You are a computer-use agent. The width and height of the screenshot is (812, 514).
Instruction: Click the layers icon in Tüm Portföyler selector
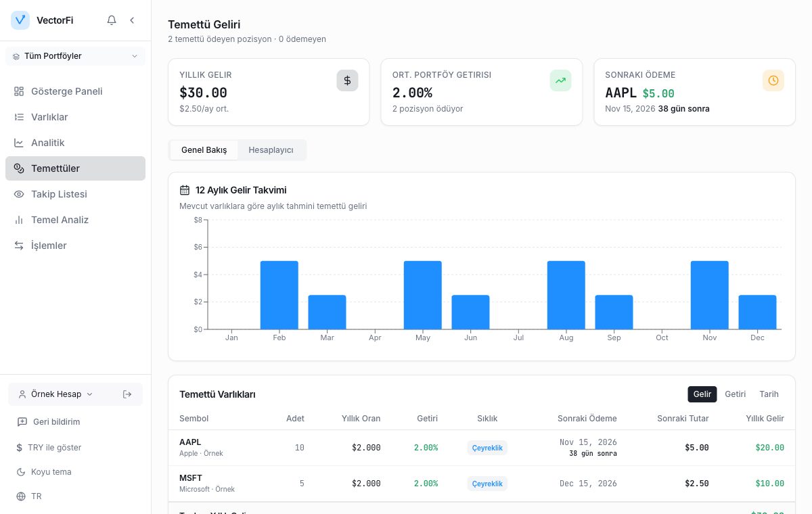click(x=16, y=56)
